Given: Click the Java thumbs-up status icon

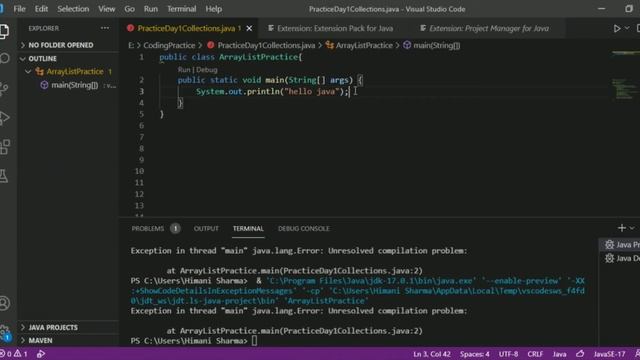Looking at the screenshot, I should [x=580, y=354].
